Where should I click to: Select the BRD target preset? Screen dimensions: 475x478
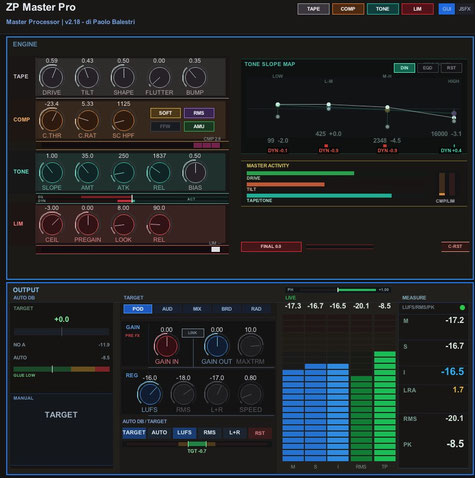coord(227,309)
